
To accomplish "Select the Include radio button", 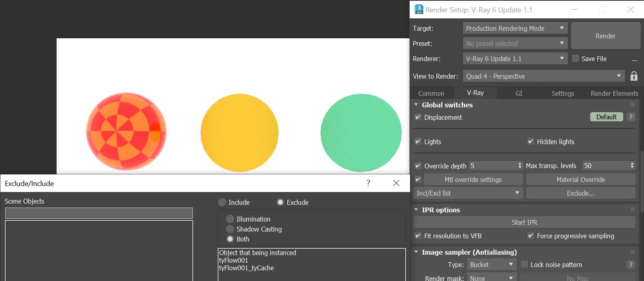I will pyautogui.click(x=222, y=202).
